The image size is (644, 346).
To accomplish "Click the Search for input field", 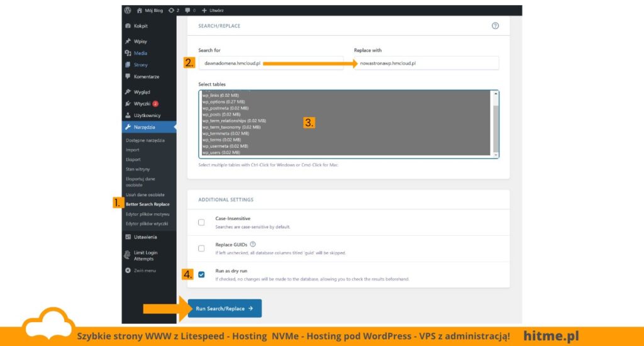I will 271,64.
